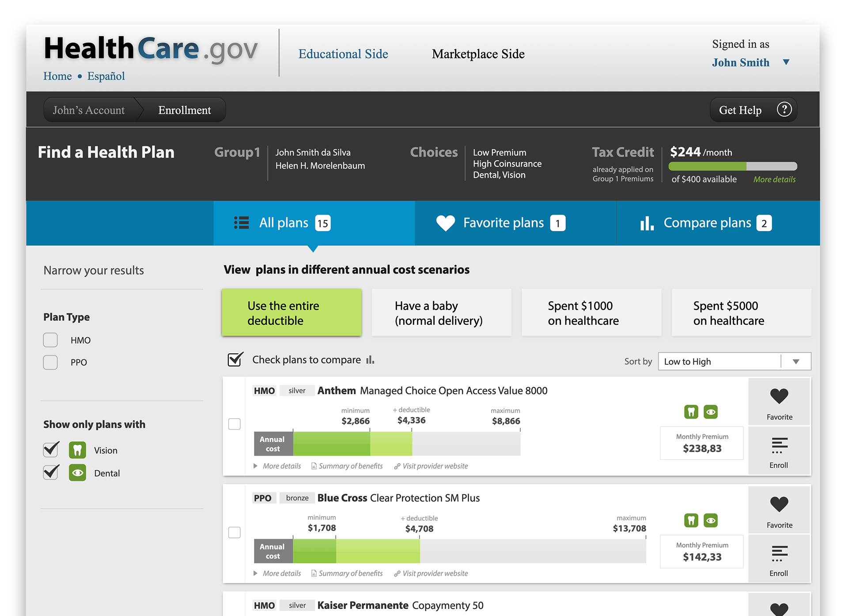Toggle the Check plans to compare checkbox

click(x=235, y=359)
